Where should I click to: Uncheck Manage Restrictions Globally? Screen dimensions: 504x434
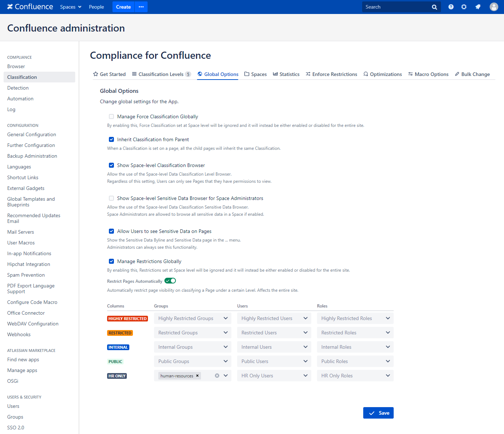(x=111, y=261)
